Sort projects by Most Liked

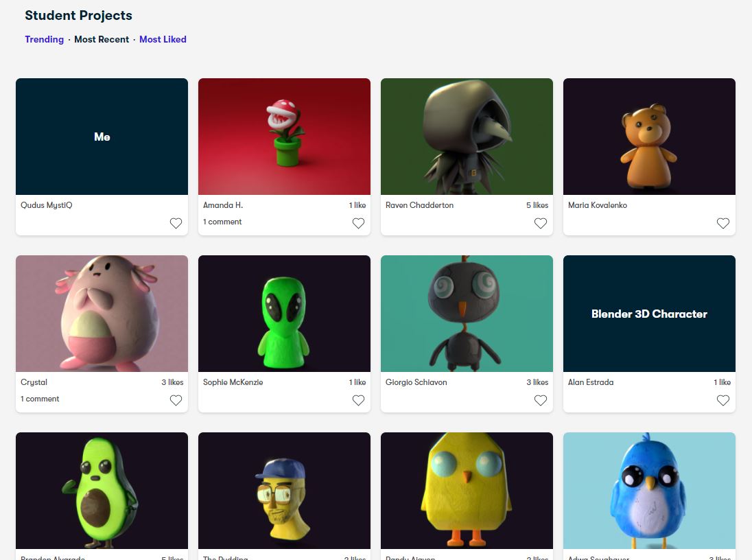click(163, 39)
